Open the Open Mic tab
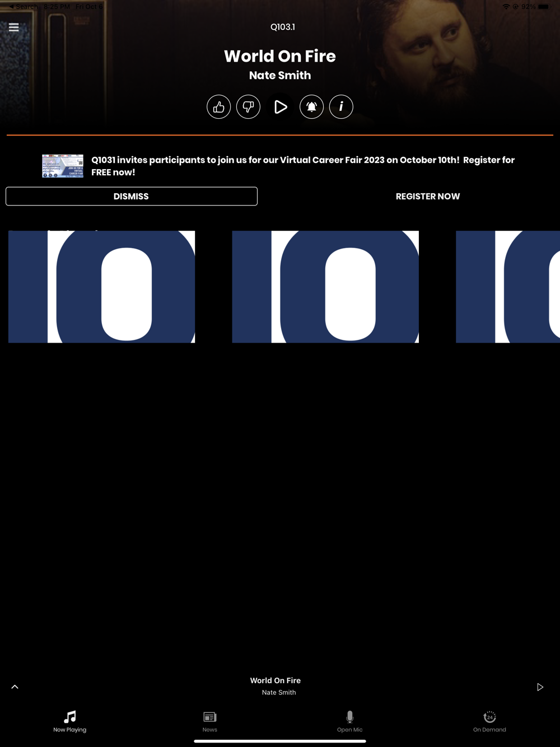Viewport: 560px width, 747px height. click(350, 721)
